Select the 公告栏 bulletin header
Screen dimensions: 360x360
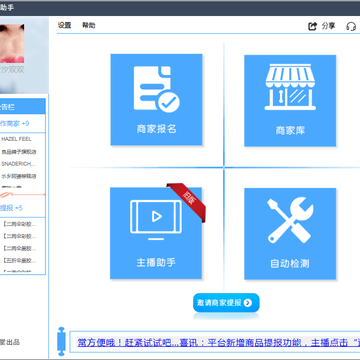(x=22, y=107)
